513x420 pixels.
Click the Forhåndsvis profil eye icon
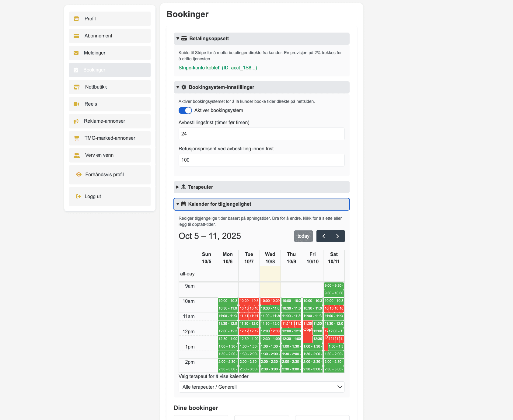(79, 175)
